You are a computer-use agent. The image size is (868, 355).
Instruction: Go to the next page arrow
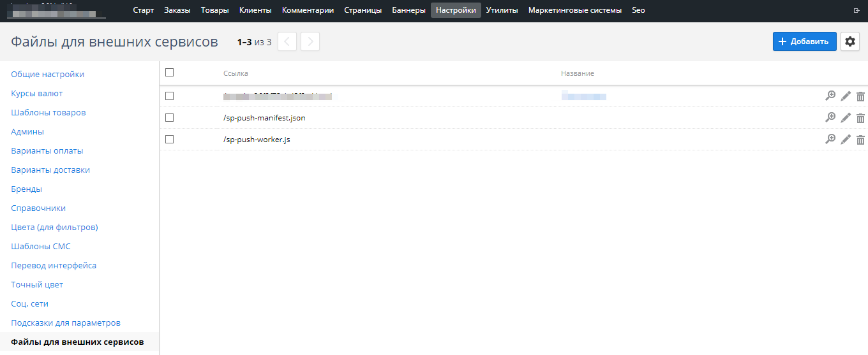click(310, 41)
